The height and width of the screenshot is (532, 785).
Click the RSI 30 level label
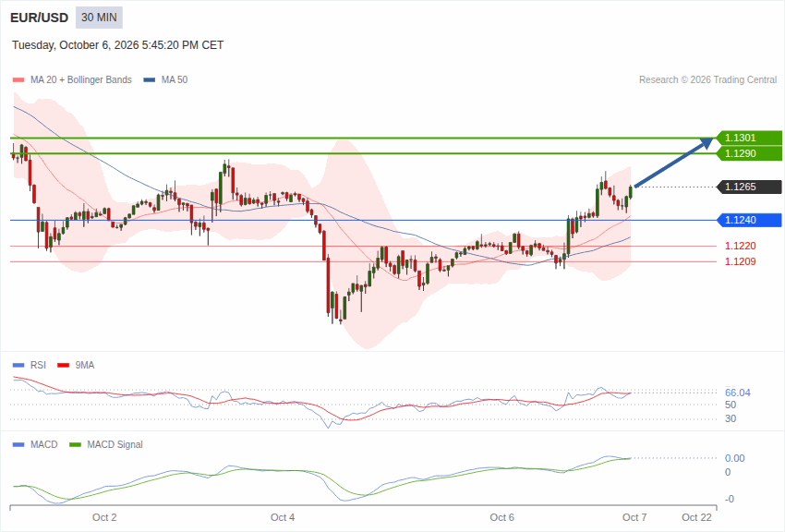click(x=731, y=419)
